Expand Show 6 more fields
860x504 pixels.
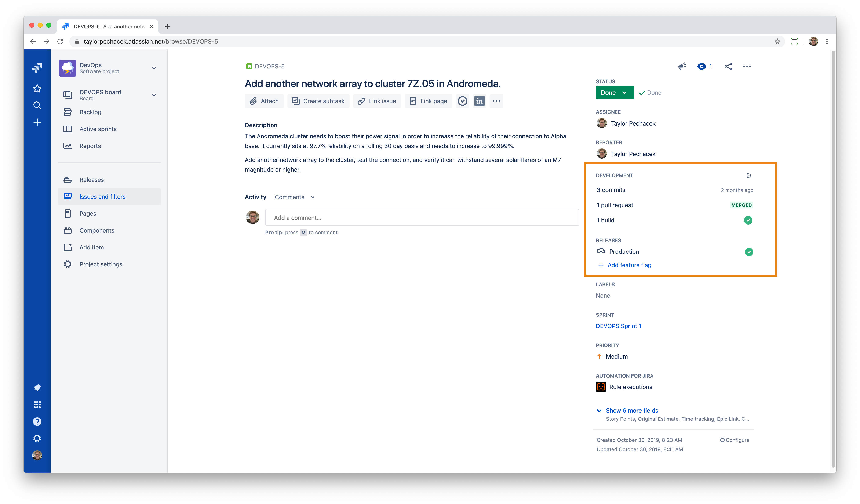tap(631, 411)
